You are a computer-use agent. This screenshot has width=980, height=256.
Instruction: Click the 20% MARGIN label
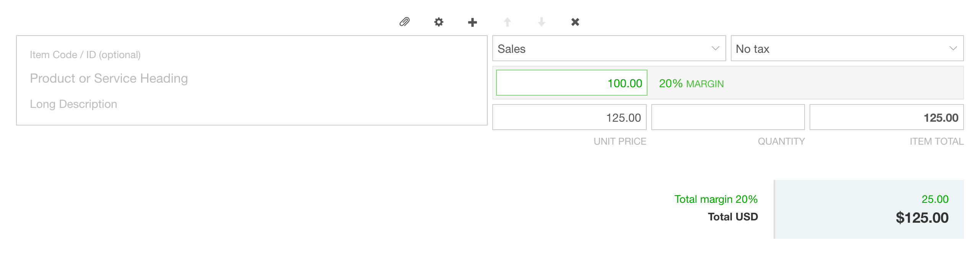691,83
